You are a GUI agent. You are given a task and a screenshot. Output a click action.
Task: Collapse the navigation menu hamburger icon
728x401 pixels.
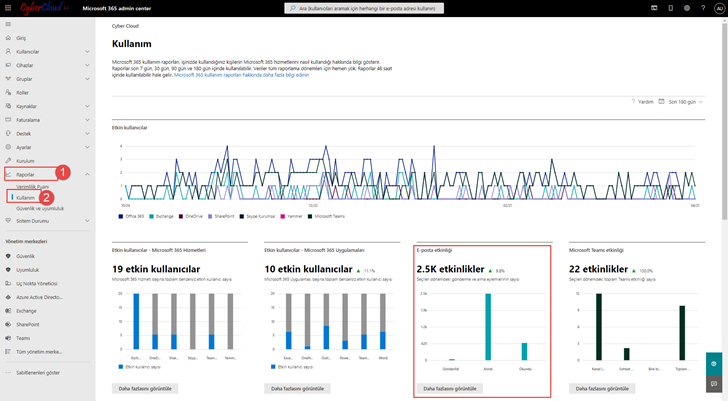(8, 24)
